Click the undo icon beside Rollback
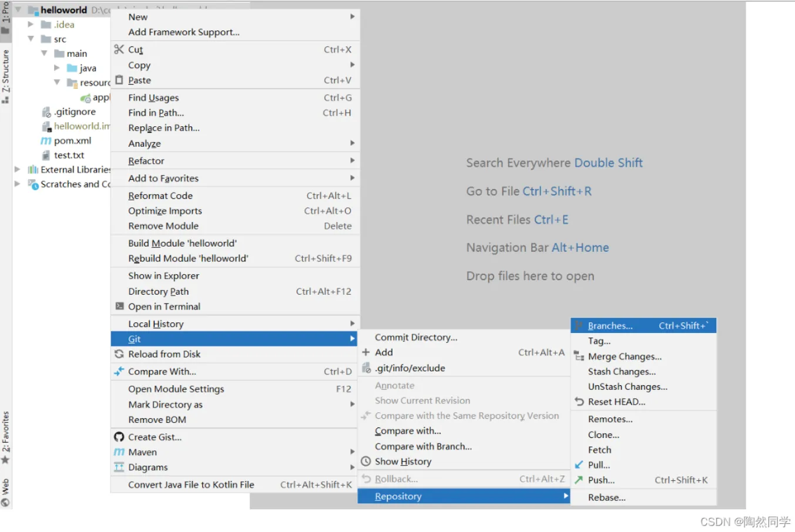 [x=366, y=479]
